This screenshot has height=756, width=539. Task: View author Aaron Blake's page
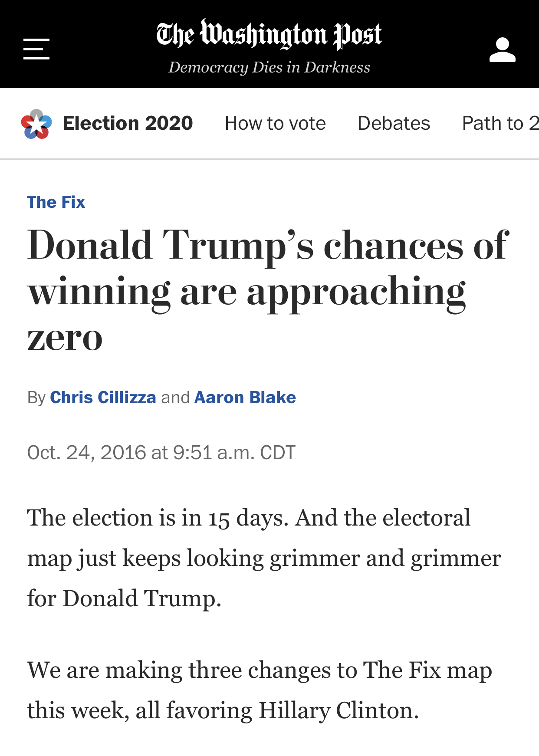[245, 398]
